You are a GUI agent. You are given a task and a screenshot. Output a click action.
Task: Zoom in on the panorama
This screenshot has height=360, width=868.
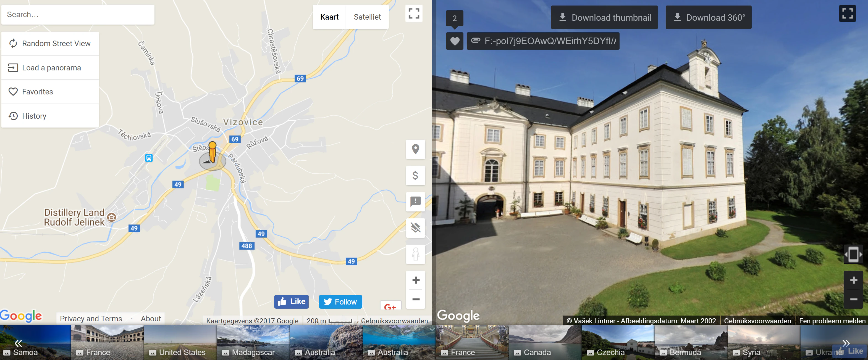(x=853, y=280)
